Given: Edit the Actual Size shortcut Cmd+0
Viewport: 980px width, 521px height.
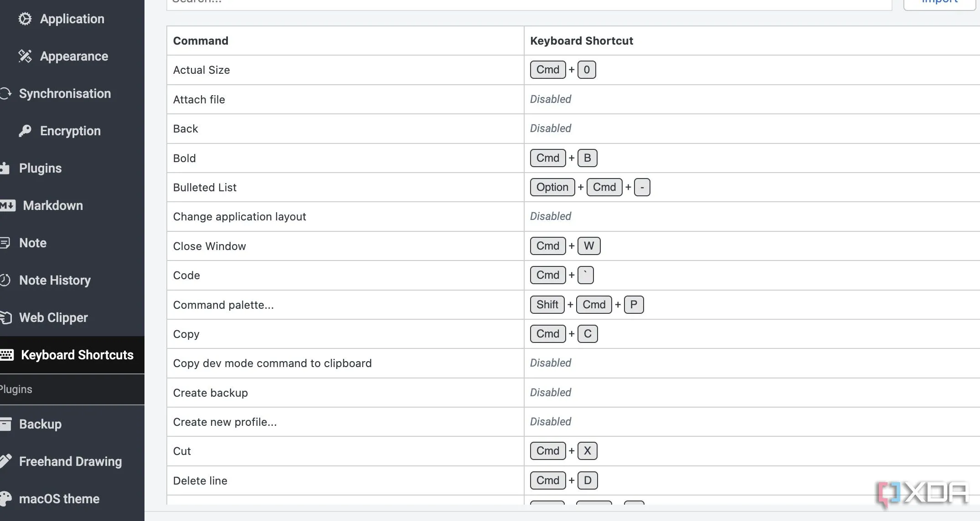Looking at the screenshot, I should pos(563,70).
